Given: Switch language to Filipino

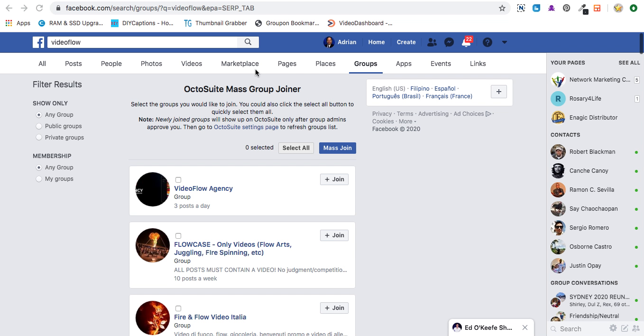Looking at the screenshot, I should pos(420,89).
